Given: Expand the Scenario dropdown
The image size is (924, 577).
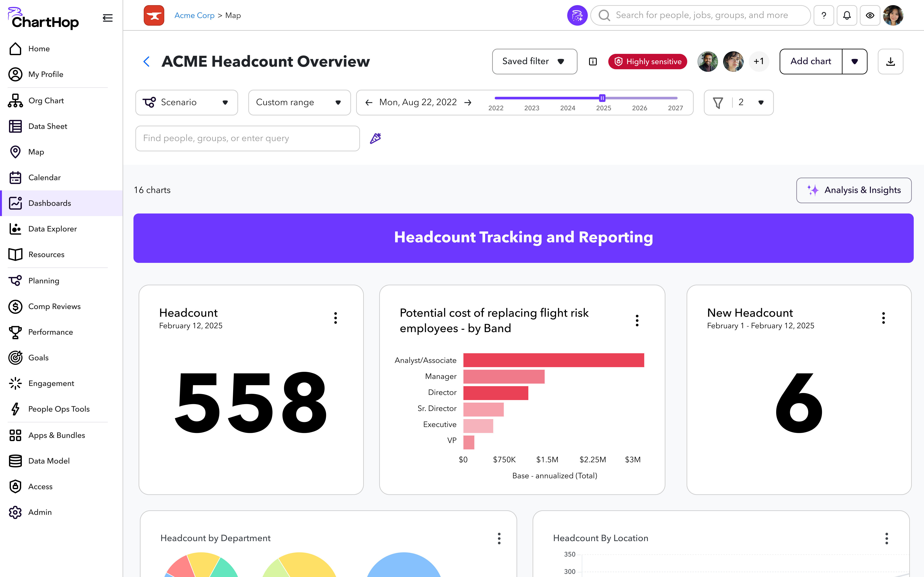Looking at the screenshot, I should [x=186, y=102].
